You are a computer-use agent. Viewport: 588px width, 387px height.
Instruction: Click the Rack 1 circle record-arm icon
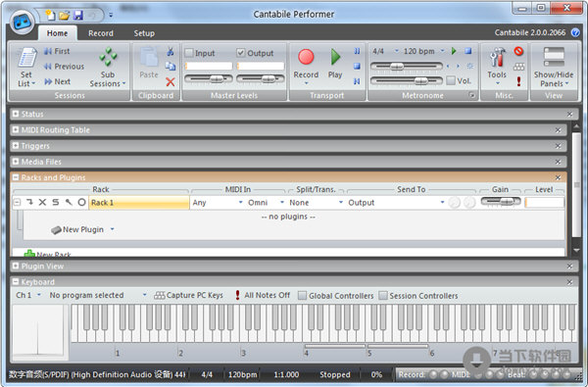(81, 202)
